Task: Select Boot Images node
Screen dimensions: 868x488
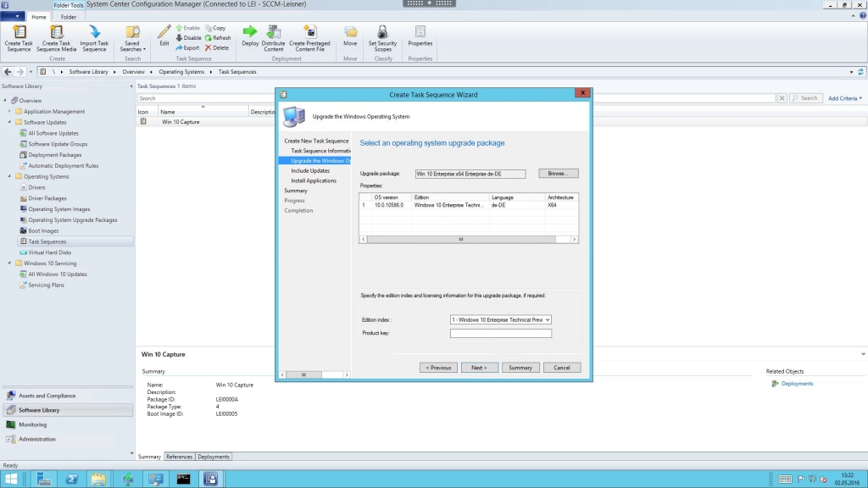Action: (43, 230)
